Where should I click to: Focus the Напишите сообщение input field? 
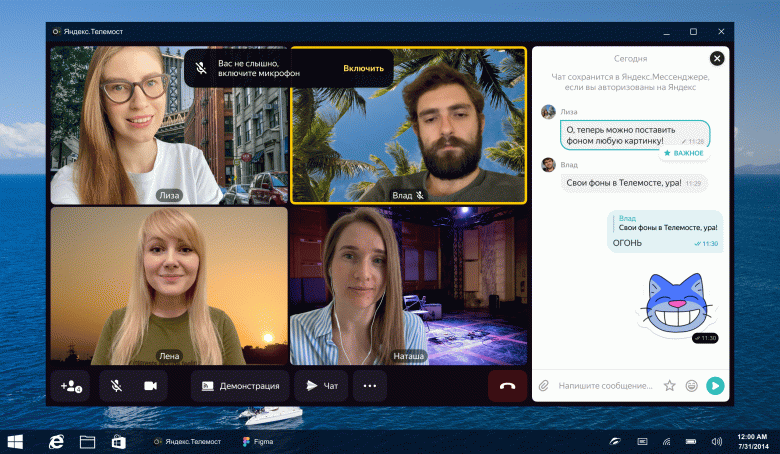click(606, 386)
